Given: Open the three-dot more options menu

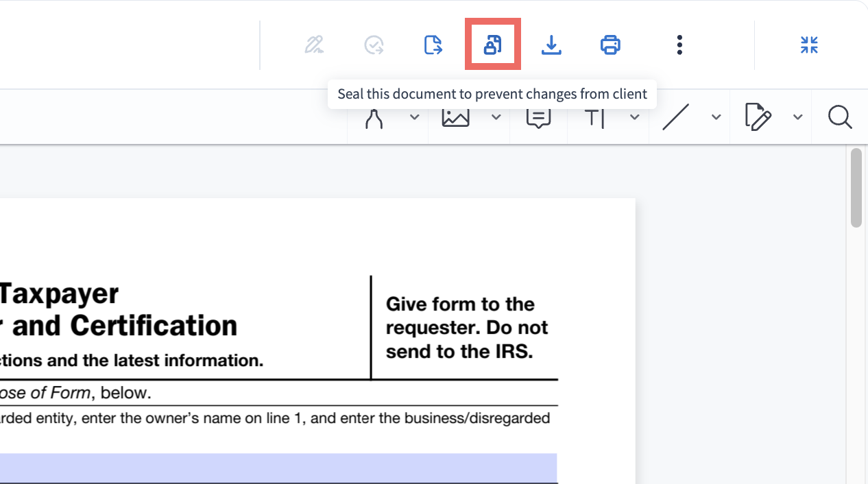Looking at the screenshot, I should point(679,45).
